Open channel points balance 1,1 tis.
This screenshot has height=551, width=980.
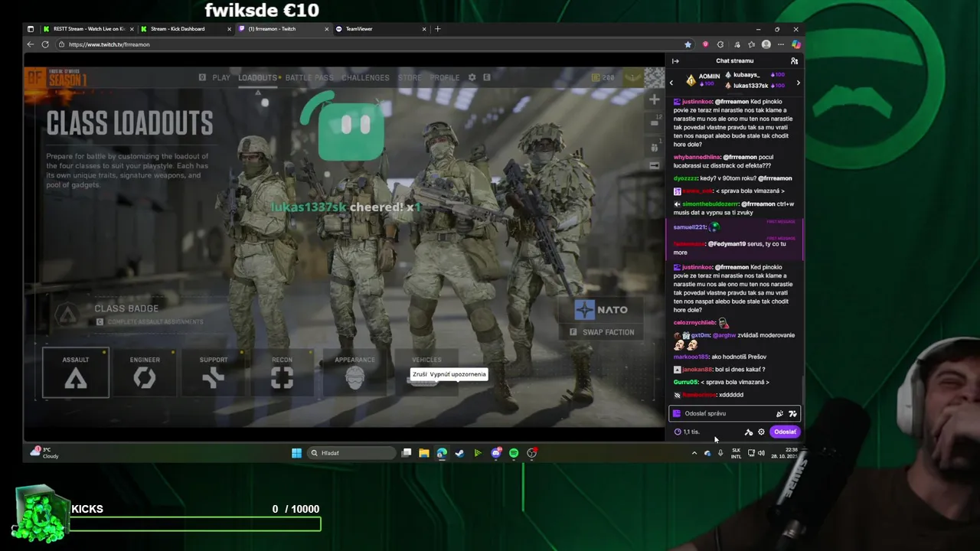pos(687,432)
